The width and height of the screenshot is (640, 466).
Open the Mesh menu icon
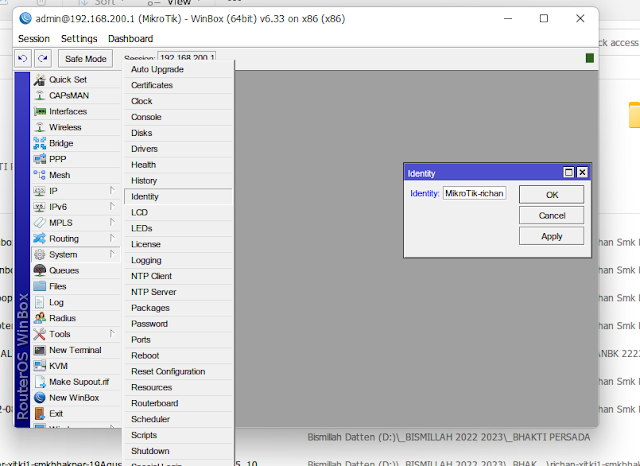click(40, 175)
